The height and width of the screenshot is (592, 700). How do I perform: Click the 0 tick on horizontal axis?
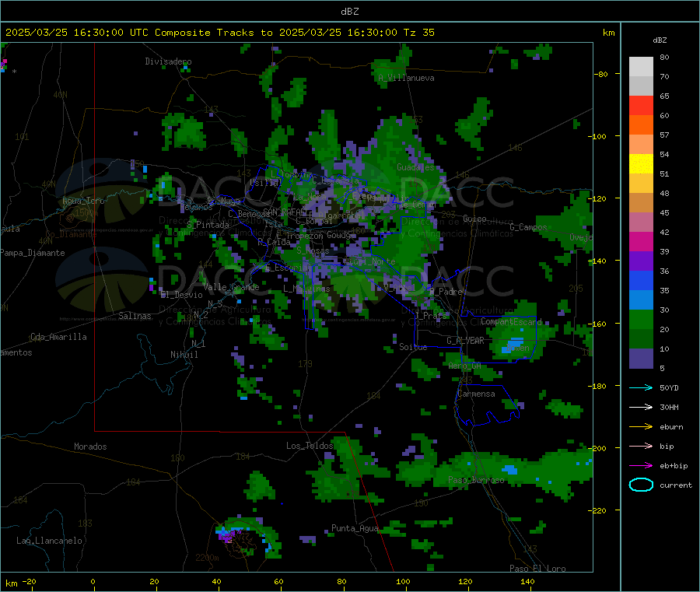tap(93, 582)
